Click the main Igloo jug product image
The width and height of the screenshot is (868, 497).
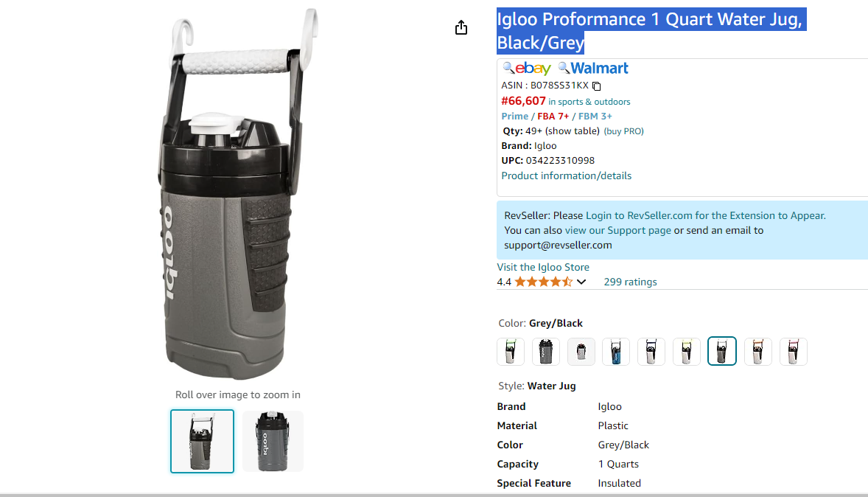point(238,195)
